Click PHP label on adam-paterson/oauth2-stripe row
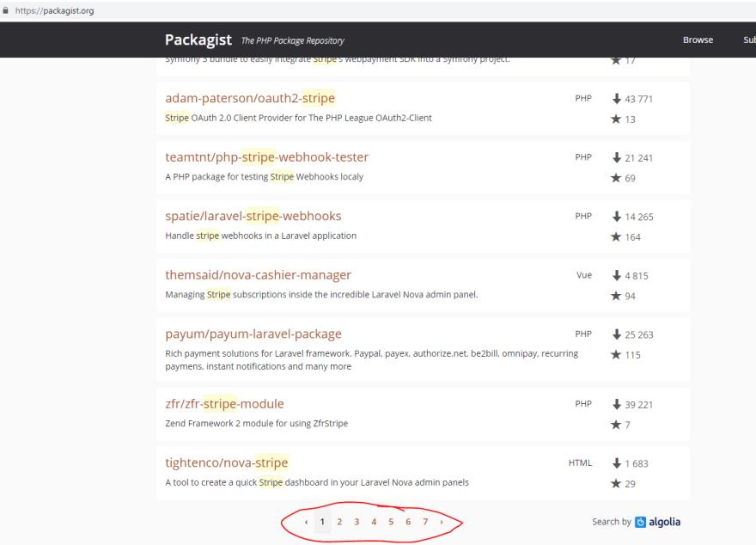This screenshot has height=545, width=756. [x=583, y=98]
